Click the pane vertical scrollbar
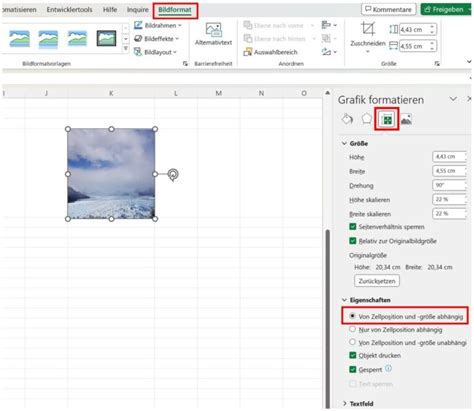The height and width of the screenshot is (411, 474). (x=328, y=318)
